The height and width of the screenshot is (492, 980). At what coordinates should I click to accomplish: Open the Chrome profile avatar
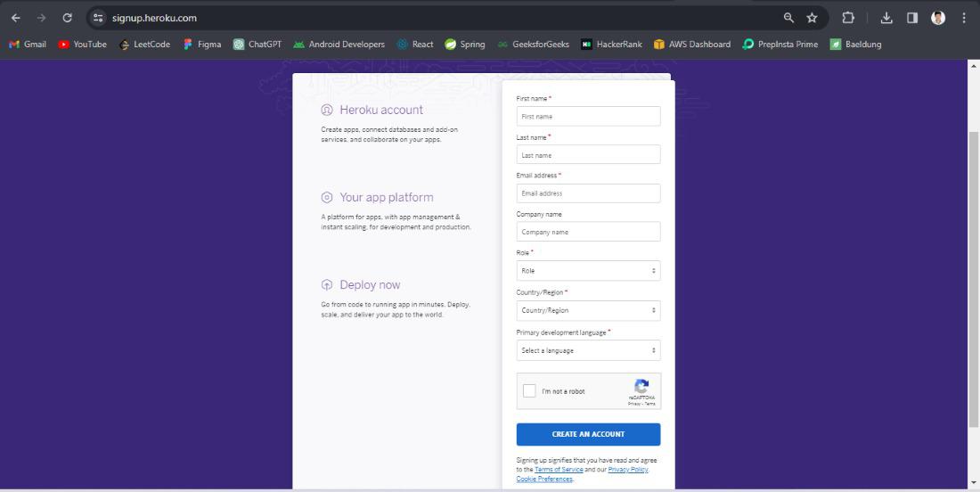coord(938,18)
